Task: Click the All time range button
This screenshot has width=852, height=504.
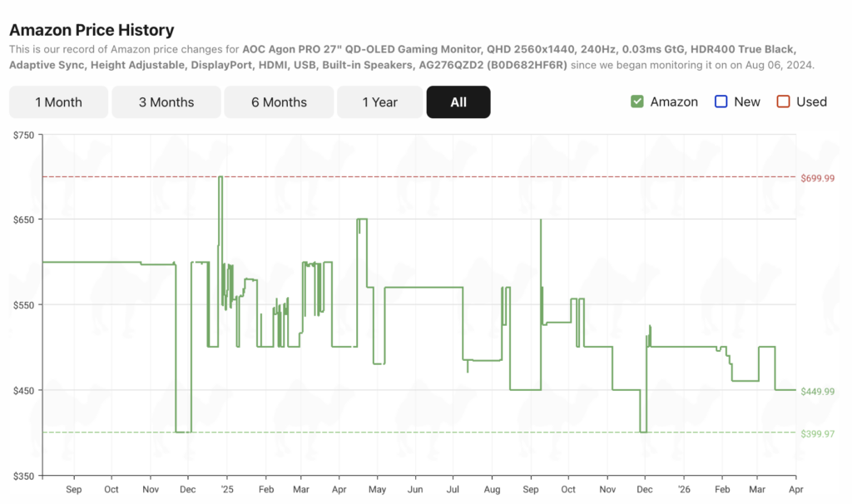Action: pos(458,102)
